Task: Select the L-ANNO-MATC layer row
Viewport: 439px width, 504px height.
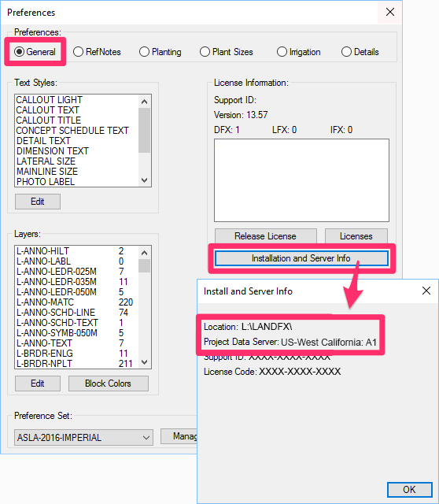Action: coord(76,302)
